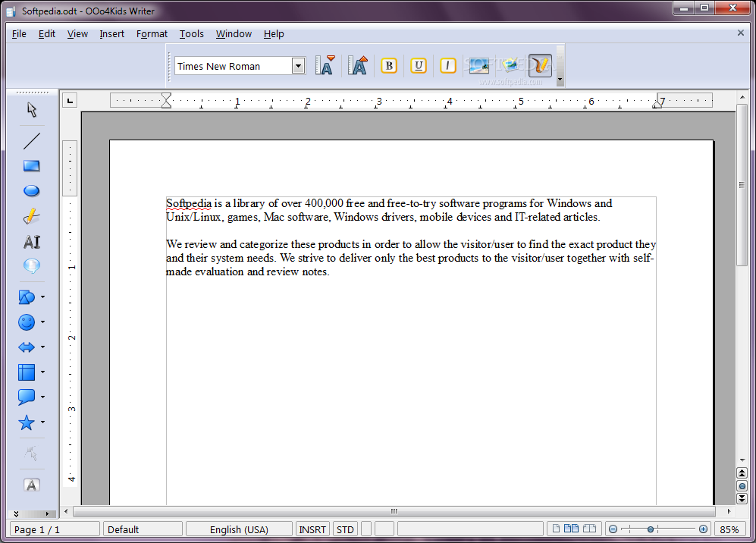The height and width of the screenshot is (543, 756).
Task: Toggle INSRT insert mode in status bar
Action: pyautogui.click(x=312, y=529)
